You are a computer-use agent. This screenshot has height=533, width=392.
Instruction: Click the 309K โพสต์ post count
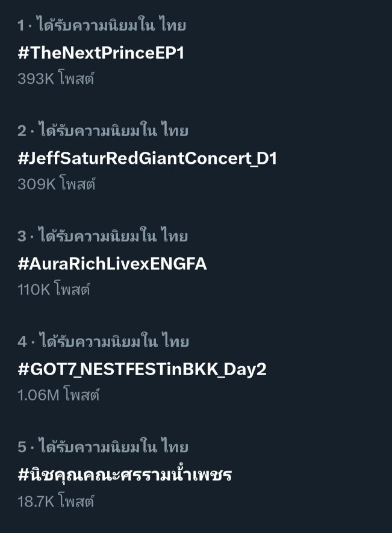(57, 184)
